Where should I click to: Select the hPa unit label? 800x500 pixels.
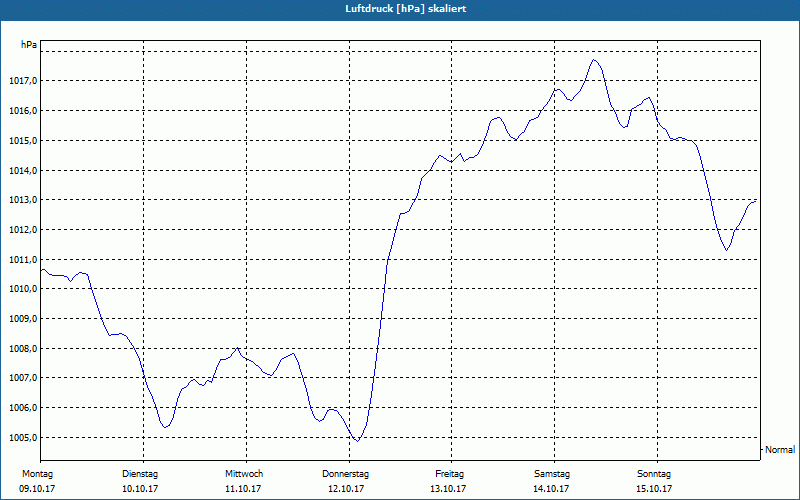pos(29,45)
